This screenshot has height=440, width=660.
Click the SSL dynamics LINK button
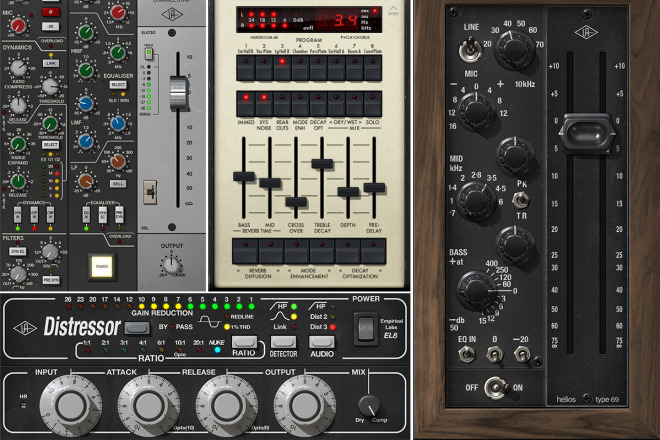pos(51,64)
